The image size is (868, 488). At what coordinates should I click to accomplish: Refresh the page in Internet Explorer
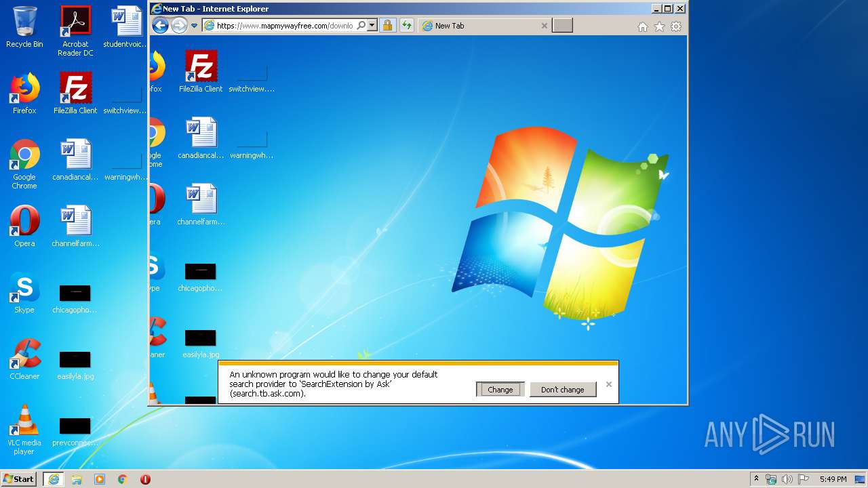(406, 26)
